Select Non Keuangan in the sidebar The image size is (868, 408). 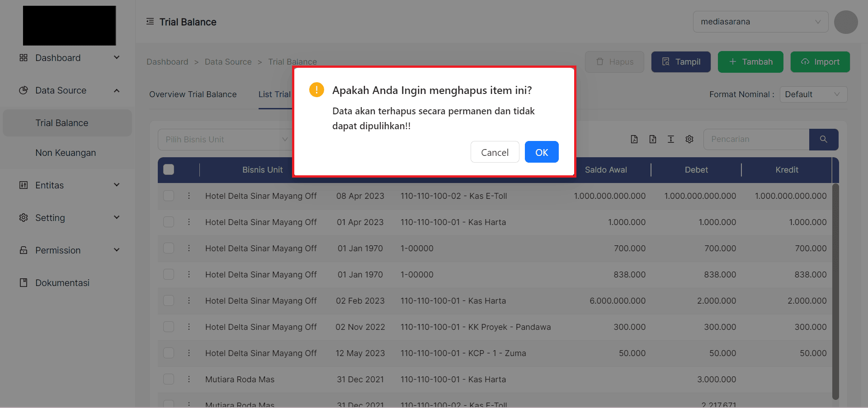pos(66,153)
